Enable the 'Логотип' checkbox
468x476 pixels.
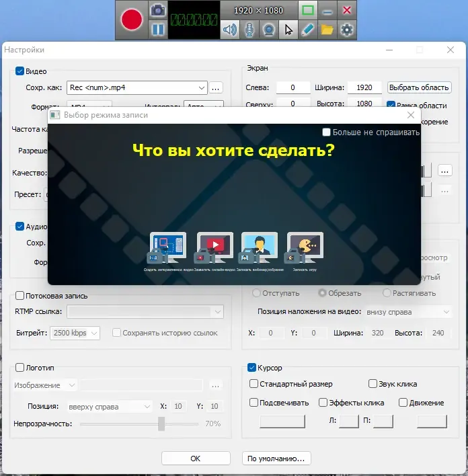coord(19,368)
